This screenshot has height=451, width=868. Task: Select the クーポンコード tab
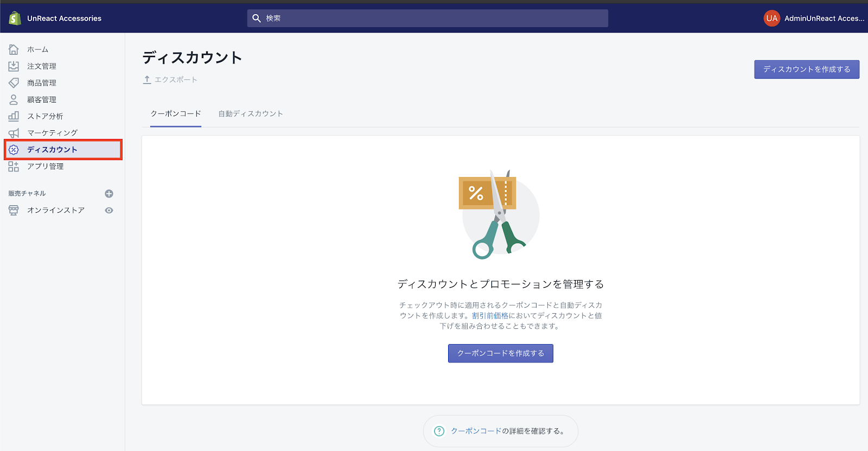point(176,114)
